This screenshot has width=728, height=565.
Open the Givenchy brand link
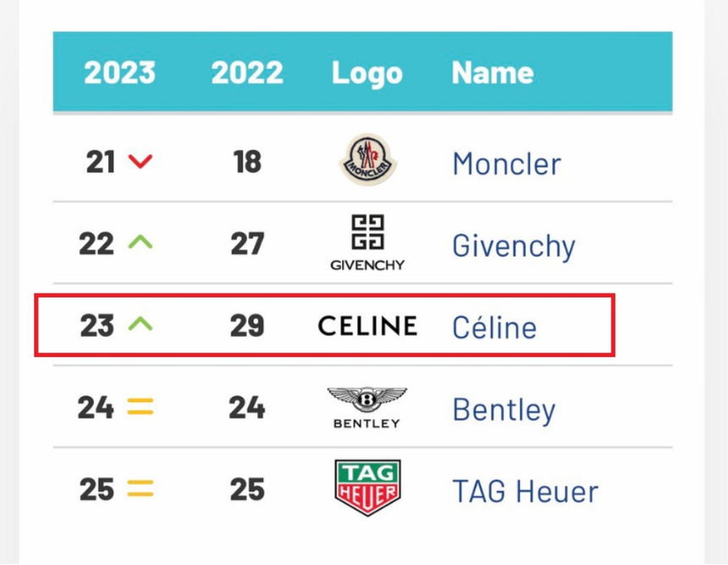tap(513, 245)
